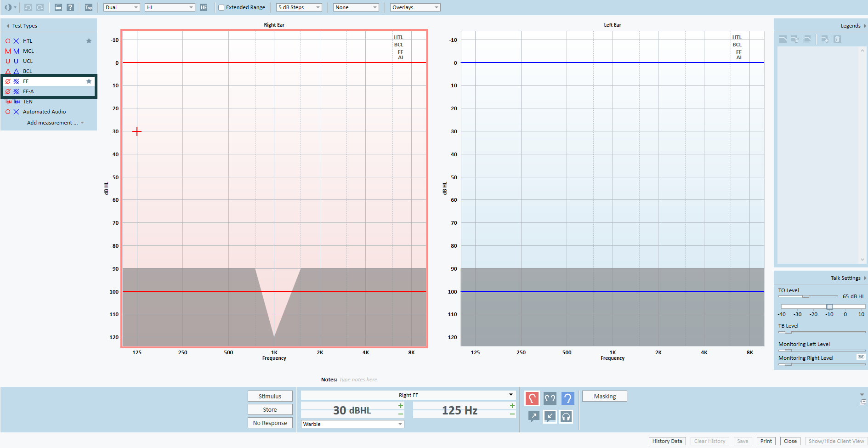This screenshot has width=868, height=448.
Task: Click the Close button
Action: point(790,441)
